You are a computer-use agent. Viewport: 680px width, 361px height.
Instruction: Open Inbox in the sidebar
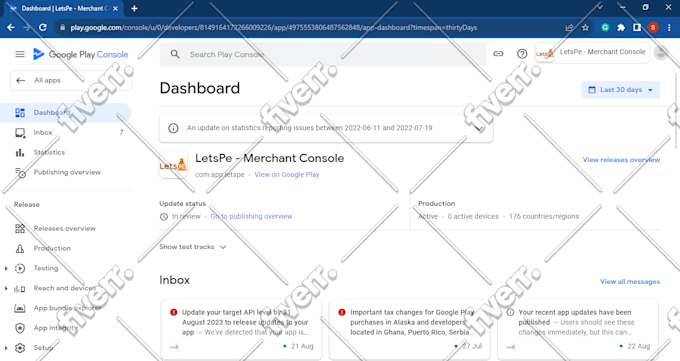coord(65,132)
